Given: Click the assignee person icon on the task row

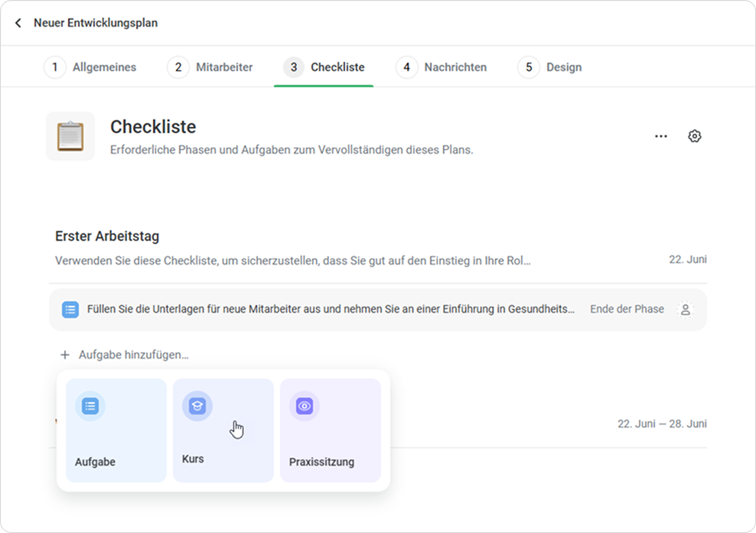Looking at the screenshot, I should (x=685, y=310).
